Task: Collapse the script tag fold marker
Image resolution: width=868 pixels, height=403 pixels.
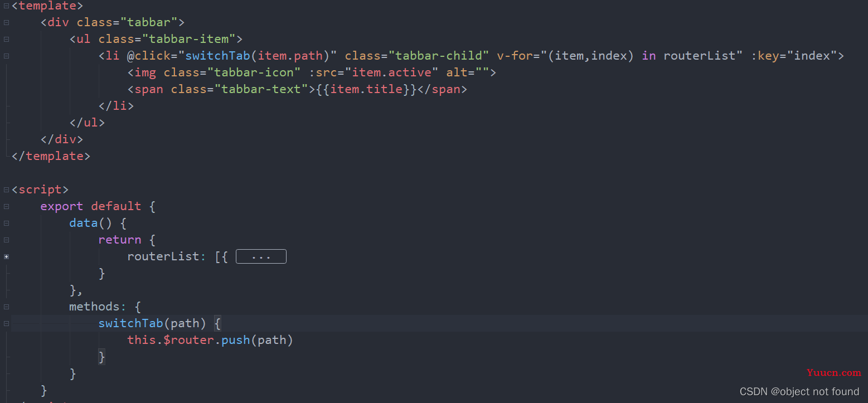Action: coord(6,190)
